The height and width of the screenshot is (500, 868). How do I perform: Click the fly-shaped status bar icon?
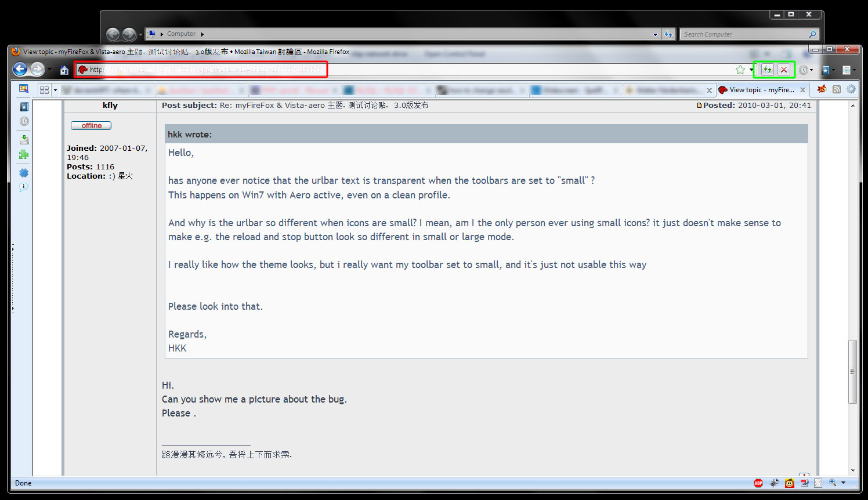point(774,483)
